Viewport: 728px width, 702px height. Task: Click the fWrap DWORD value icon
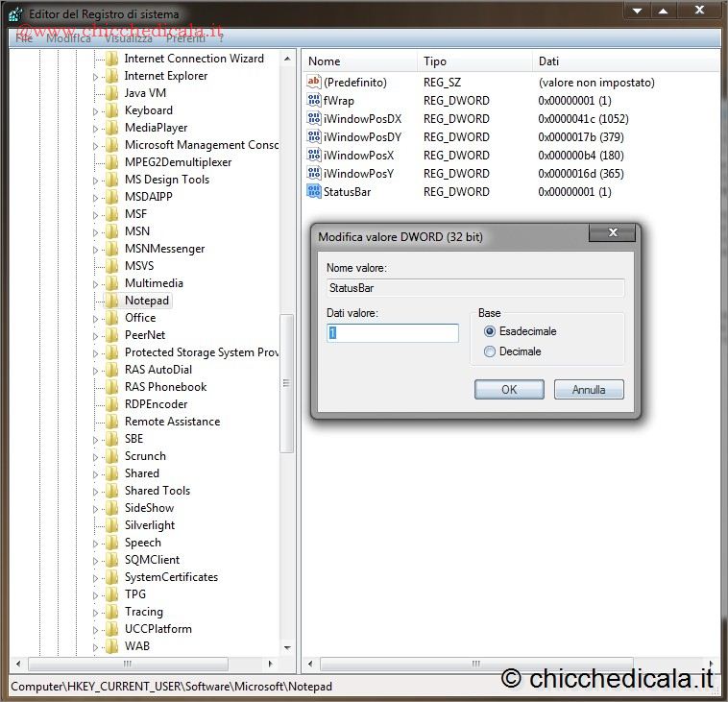314,100
